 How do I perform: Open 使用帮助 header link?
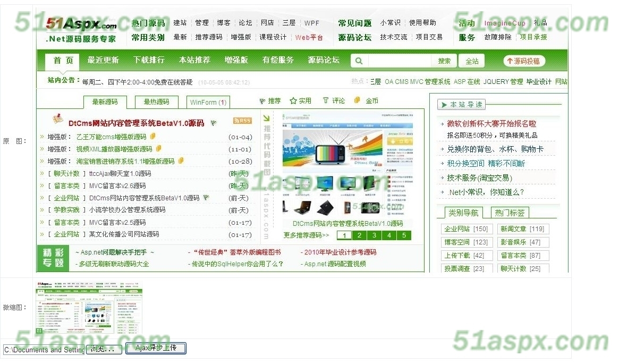point(422,23)
